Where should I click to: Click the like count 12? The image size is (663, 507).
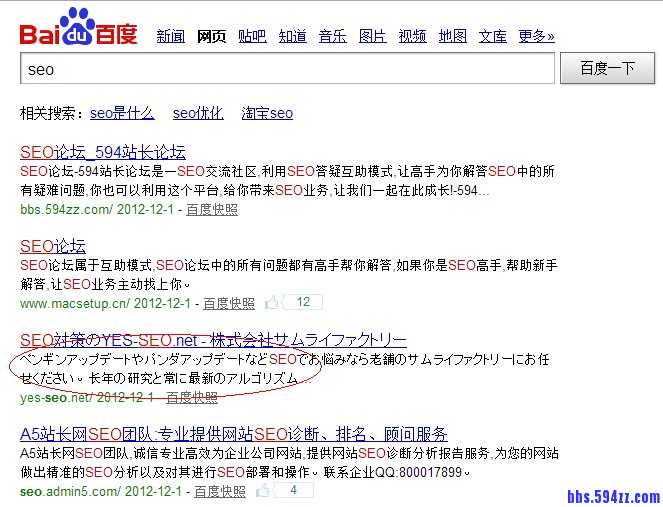pos(303,302)
